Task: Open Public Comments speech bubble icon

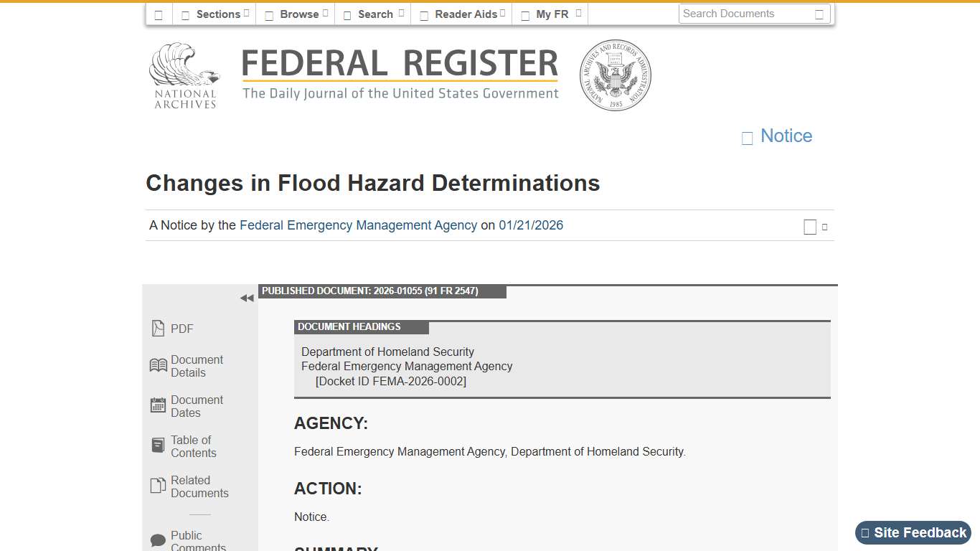Action: [x=158, y=540]
